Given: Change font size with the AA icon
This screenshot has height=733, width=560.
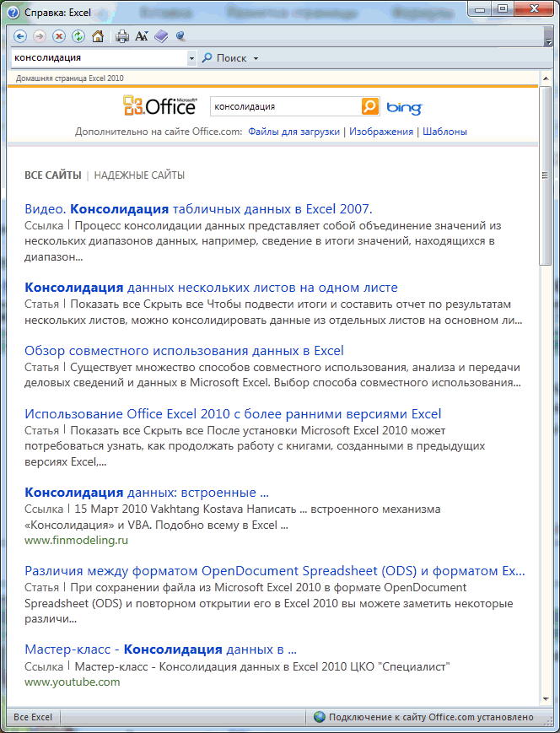Looking at the screenshot, I should point(142,36).
